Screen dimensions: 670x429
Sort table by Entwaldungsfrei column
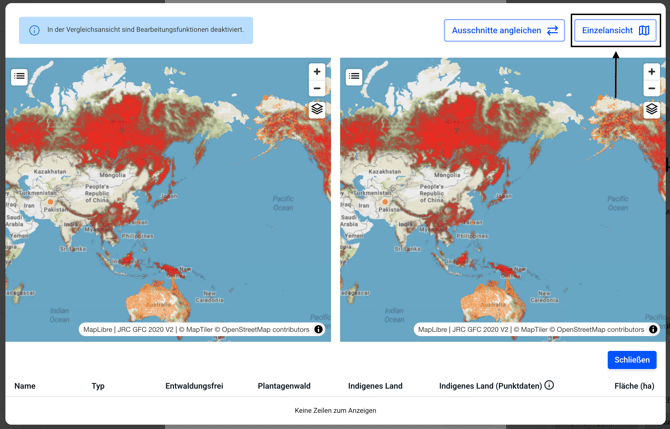(194, 386)
